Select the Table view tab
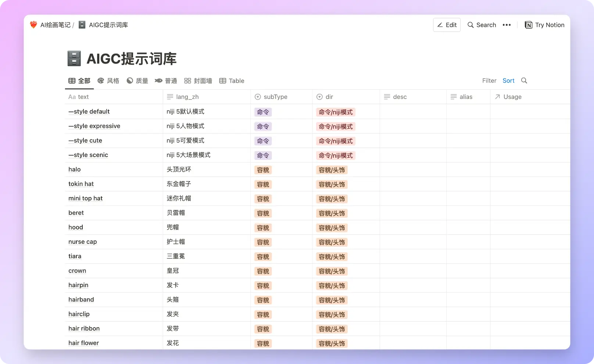The width and height of the screenshot is (594, 364). (x=232, y=81)
